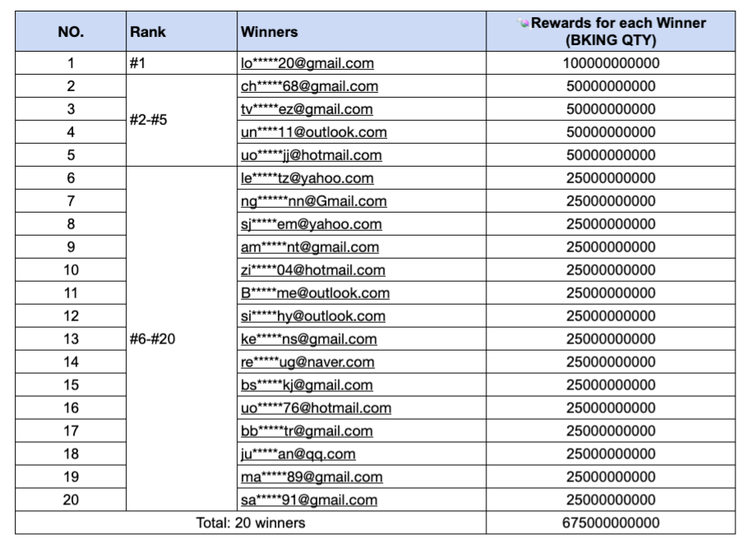Viewport: 756px width, 557px height.
Task: Click the uo*****jj@hotmail.com link
Action: click(x=311, y=155)
